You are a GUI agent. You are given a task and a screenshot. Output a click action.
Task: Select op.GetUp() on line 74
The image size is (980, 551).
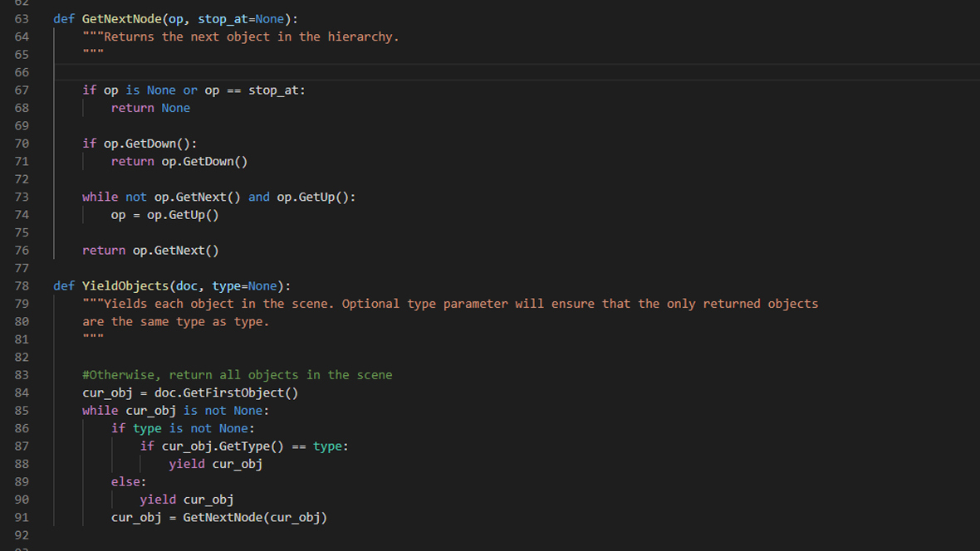coord(185,214)
